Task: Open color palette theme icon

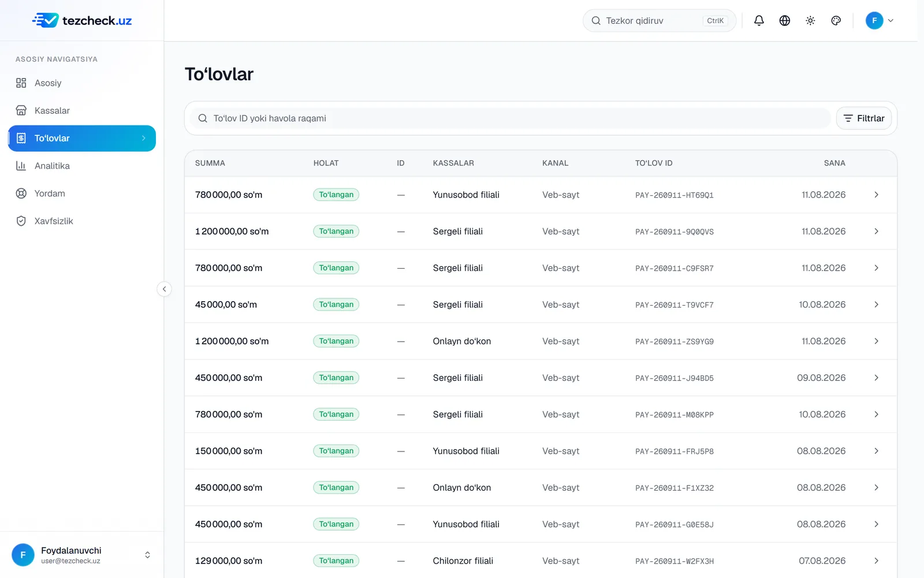Action: (x=836, y=21)
